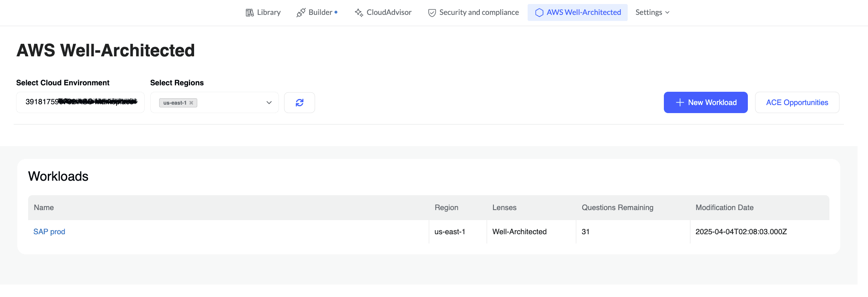Click the CloudAdvisor sparkle icon
Screen dimensions: 868x297
(x=359, y=12)
